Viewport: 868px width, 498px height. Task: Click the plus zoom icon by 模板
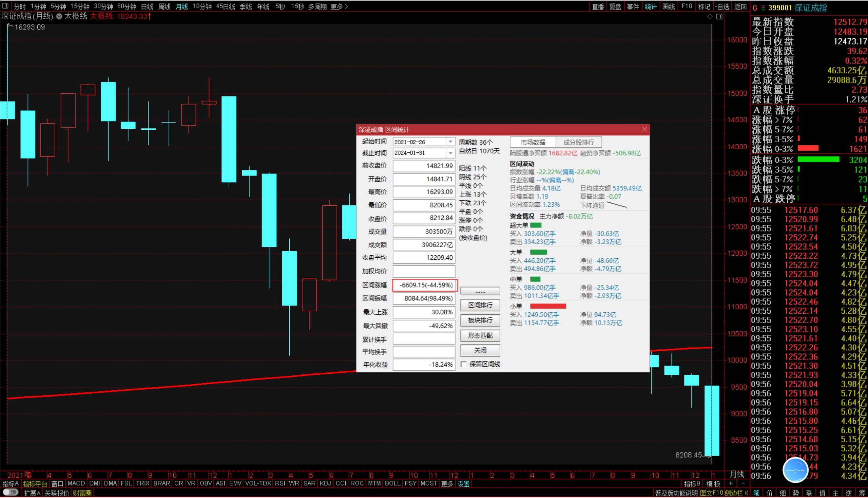[730, 483]
